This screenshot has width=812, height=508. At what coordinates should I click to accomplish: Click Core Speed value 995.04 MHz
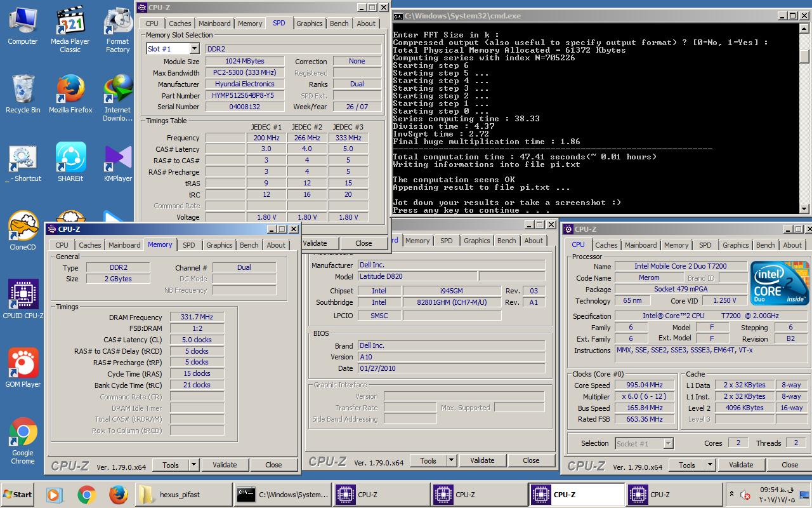645,385
